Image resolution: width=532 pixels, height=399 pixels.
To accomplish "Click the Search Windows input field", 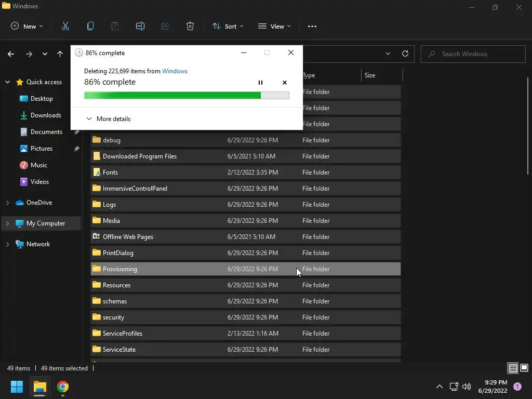I will pos(473,54).
